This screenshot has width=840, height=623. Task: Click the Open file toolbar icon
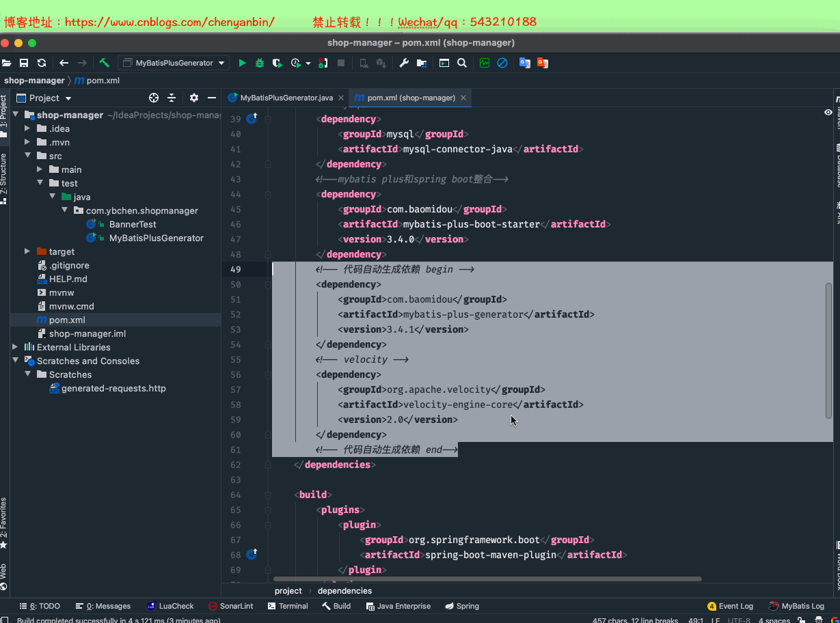tap(7, 63)
